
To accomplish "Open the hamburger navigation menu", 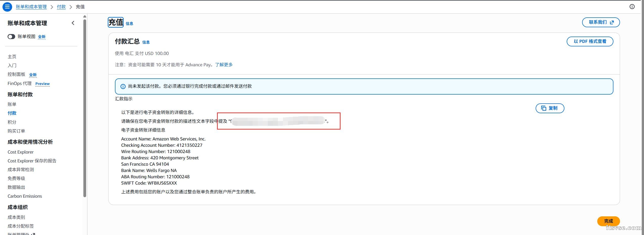I will 7,7.
